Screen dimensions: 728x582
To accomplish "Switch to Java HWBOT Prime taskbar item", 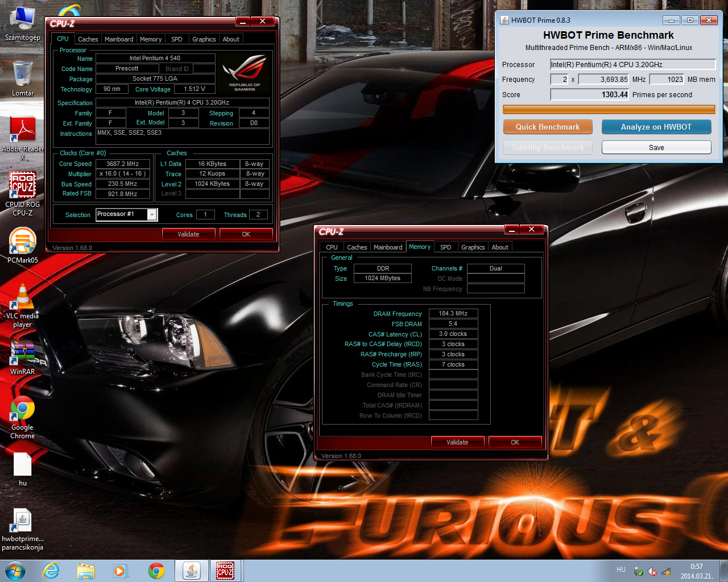I will (191, 571).
